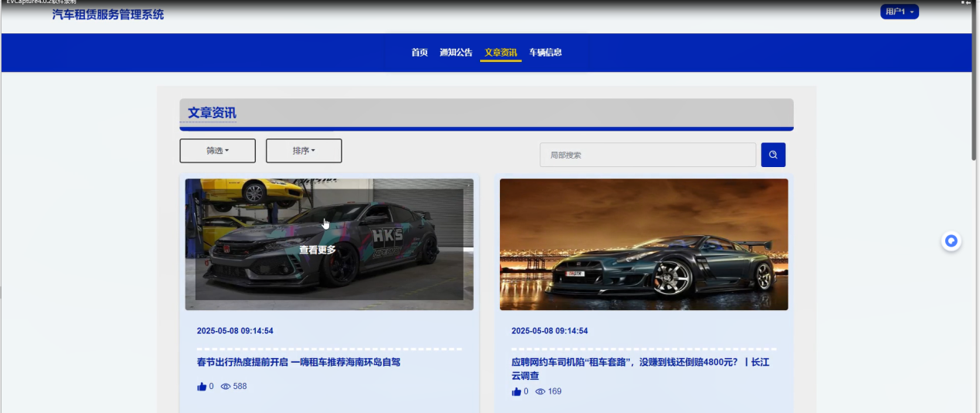
Task: Like the 应聘网约车司机 article thumbs-up icon
Action: (x=516, y=391)
